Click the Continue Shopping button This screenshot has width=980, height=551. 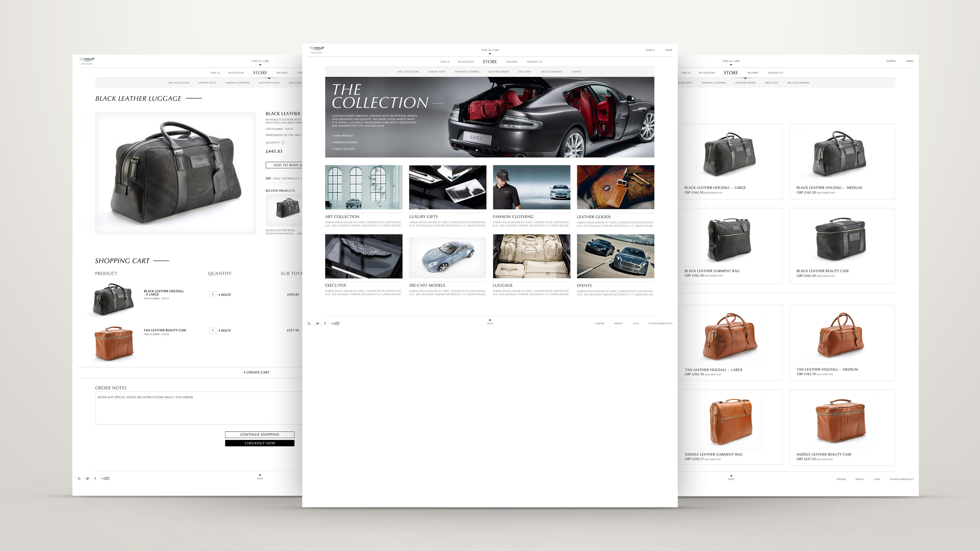click(260, 434)
